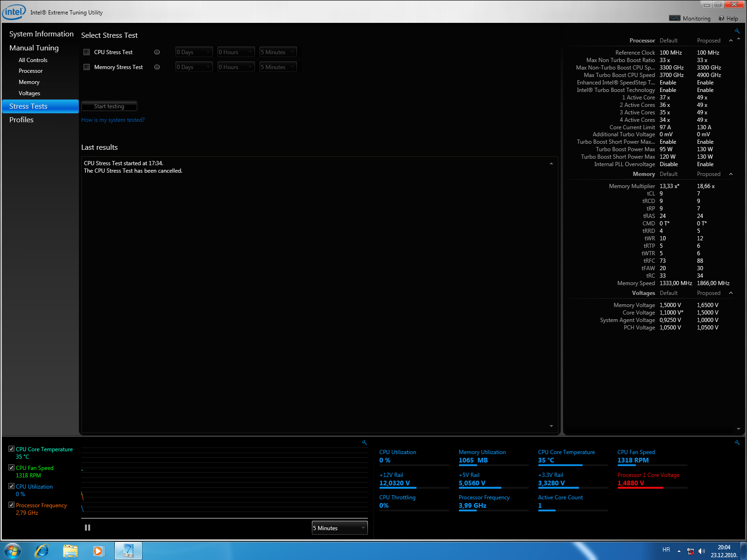Screen dimensions: 747x560
Task: Select Voltages tuning page
Action: point(29,93)
